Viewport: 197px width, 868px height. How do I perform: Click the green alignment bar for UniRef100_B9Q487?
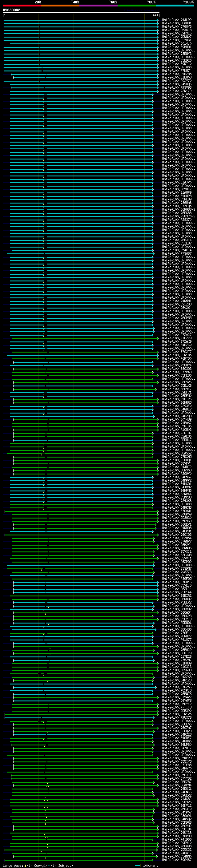pos(78,860)
